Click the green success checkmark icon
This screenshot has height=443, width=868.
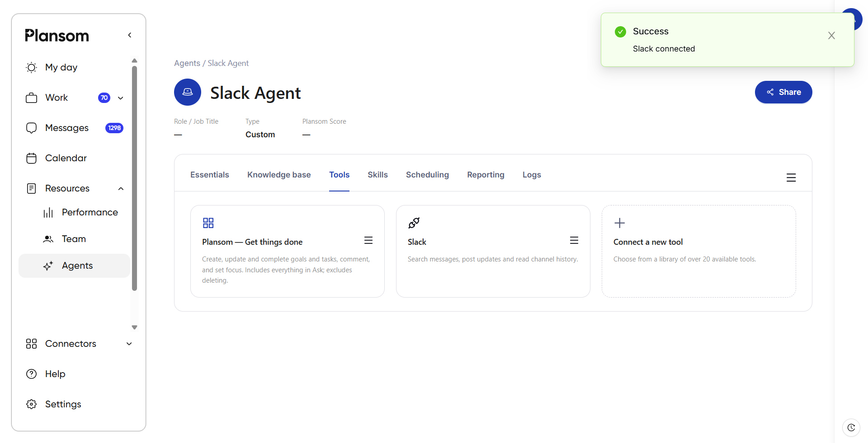(x=621, y=32)
